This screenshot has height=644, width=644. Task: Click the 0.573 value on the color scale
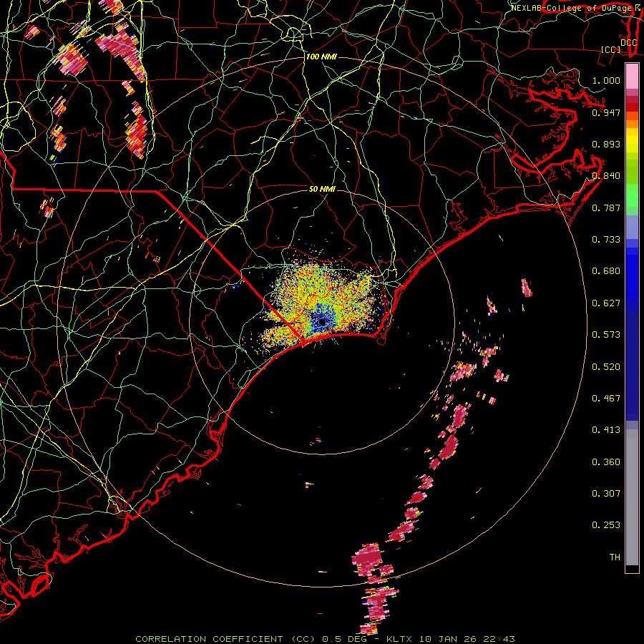point(606,335)
